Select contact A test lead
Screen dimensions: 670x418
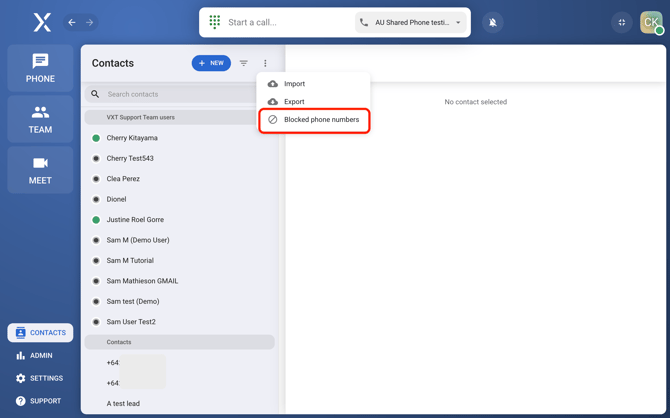click(179, 403)
